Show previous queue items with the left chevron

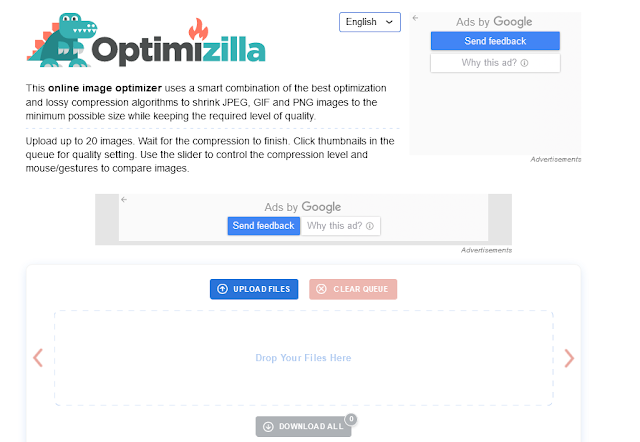38,358
